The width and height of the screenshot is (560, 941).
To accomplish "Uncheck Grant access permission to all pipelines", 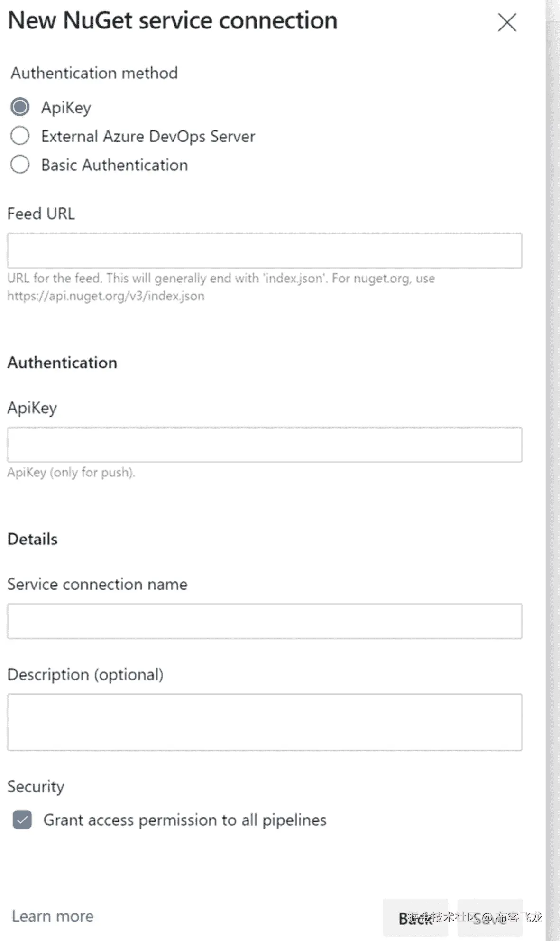I will (22, 820).
